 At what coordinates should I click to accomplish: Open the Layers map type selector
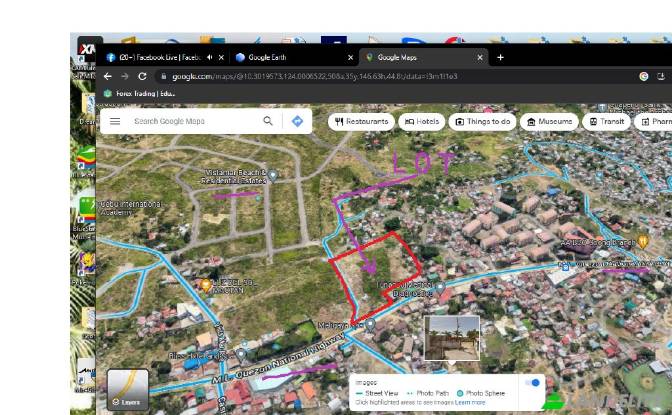(128, 390)
